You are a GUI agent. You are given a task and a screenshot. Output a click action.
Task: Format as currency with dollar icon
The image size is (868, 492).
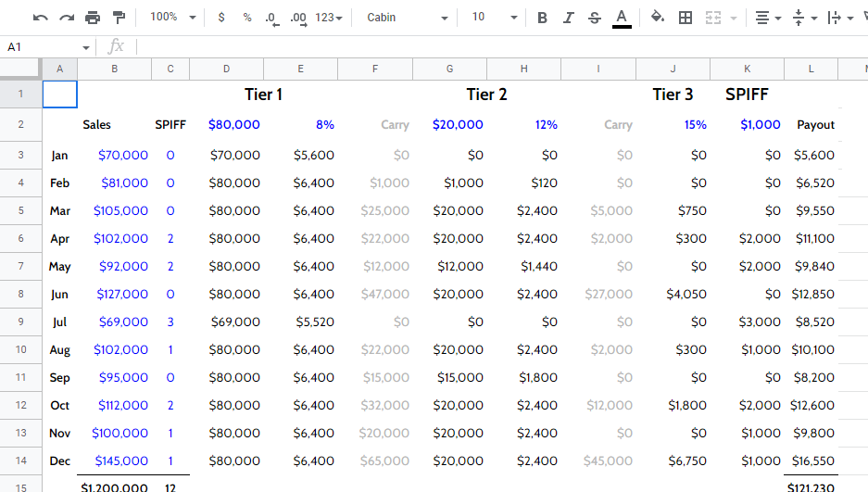[220, 18]
